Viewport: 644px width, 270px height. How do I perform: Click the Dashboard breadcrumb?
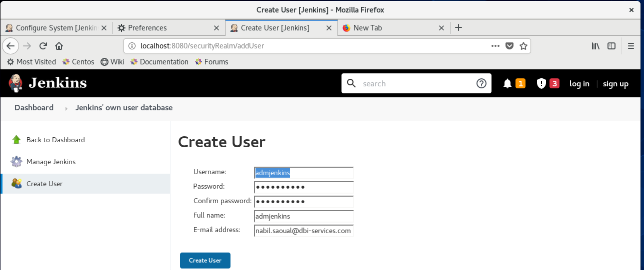pyautogui.click(x=34, y=108)
